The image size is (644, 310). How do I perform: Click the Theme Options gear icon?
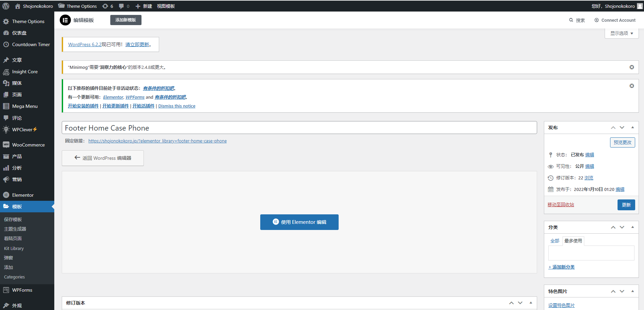[x=6, y=21]
